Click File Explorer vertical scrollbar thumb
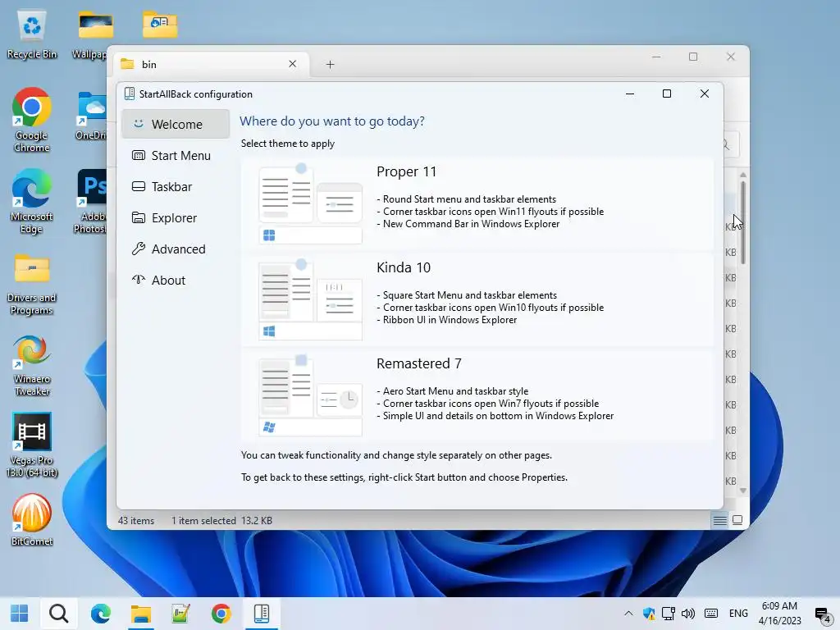Viewport: 840px width, 630px height. tap(743, 222)
